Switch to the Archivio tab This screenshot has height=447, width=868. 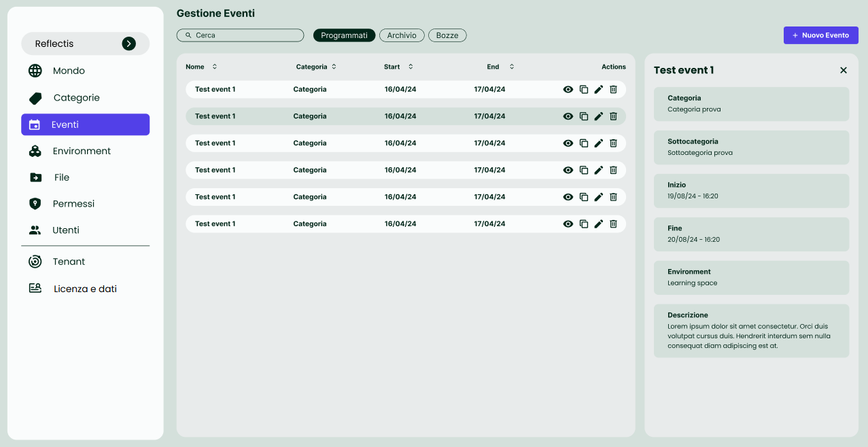pos(402,35)
